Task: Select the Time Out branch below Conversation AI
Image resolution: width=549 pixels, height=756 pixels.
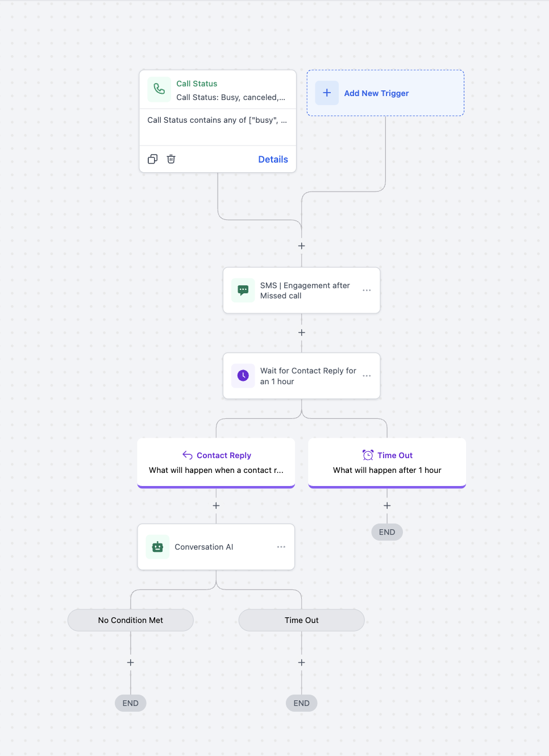Action: click(x=301, y=620)
